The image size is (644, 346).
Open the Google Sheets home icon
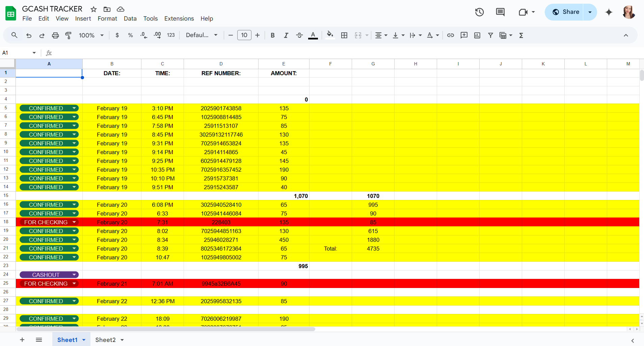pyautogui.click(x=11, y=13)
